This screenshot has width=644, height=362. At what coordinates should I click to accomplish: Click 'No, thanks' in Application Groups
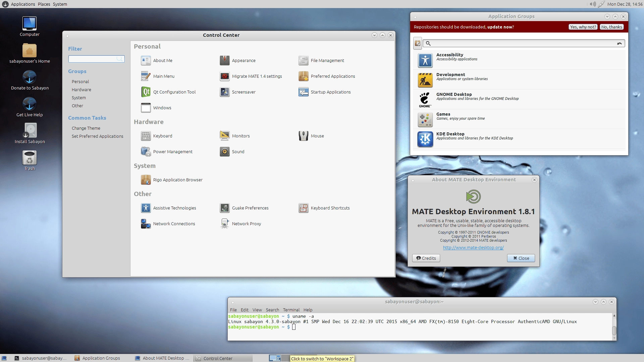611,27
